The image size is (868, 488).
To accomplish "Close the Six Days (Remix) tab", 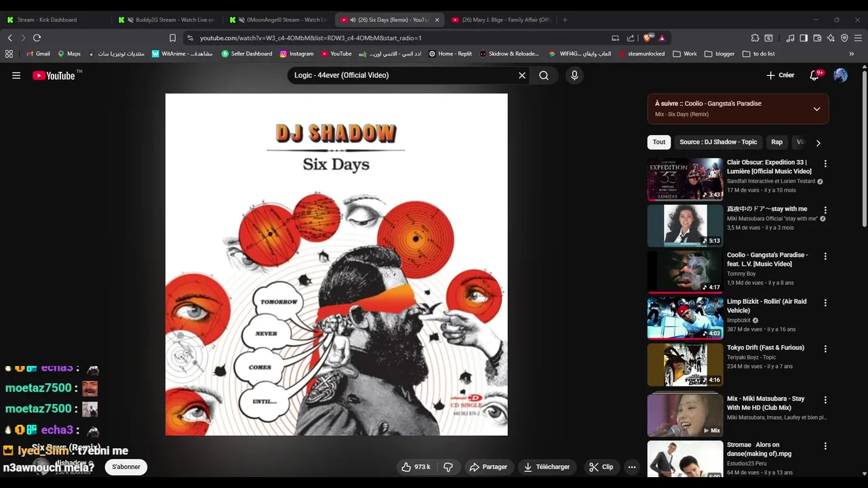I will 437,20.
